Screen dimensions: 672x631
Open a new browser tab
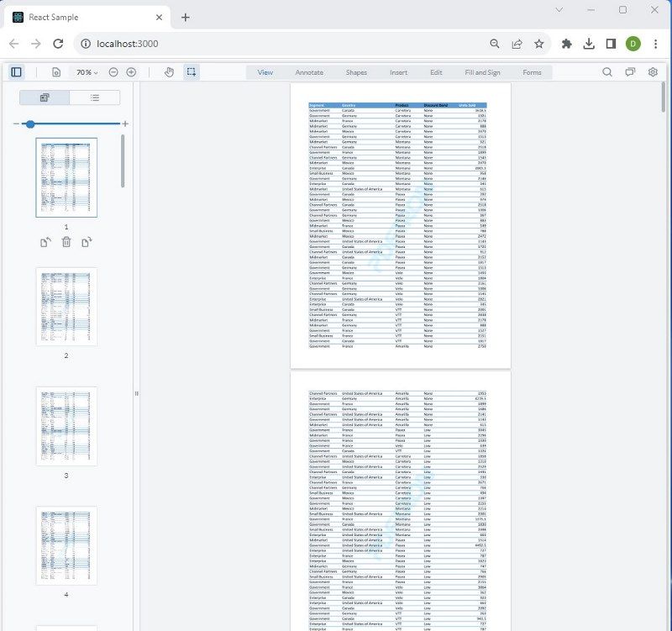[x=185, y=17]
